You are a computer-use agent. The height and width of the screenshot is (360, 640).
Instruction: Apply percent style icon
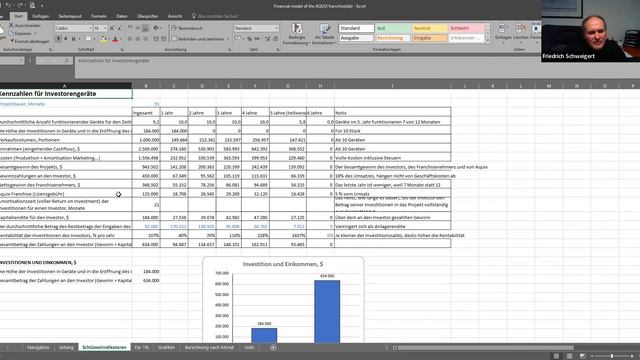[x=249, y=39]
